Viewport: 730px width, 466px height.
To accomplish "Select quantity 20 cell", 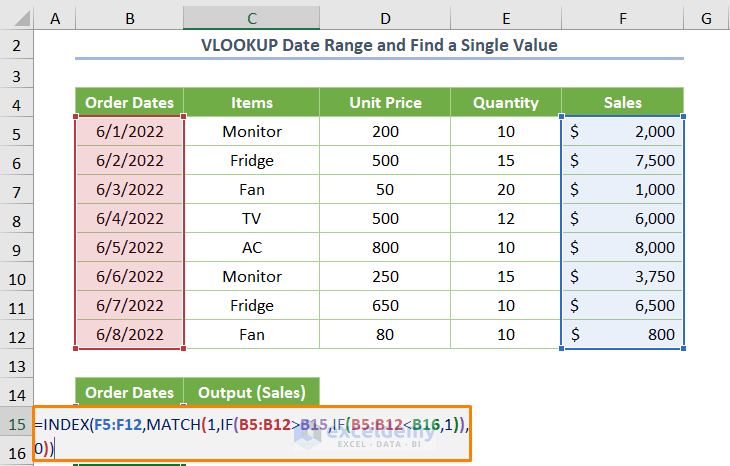I will click(506, 189).
